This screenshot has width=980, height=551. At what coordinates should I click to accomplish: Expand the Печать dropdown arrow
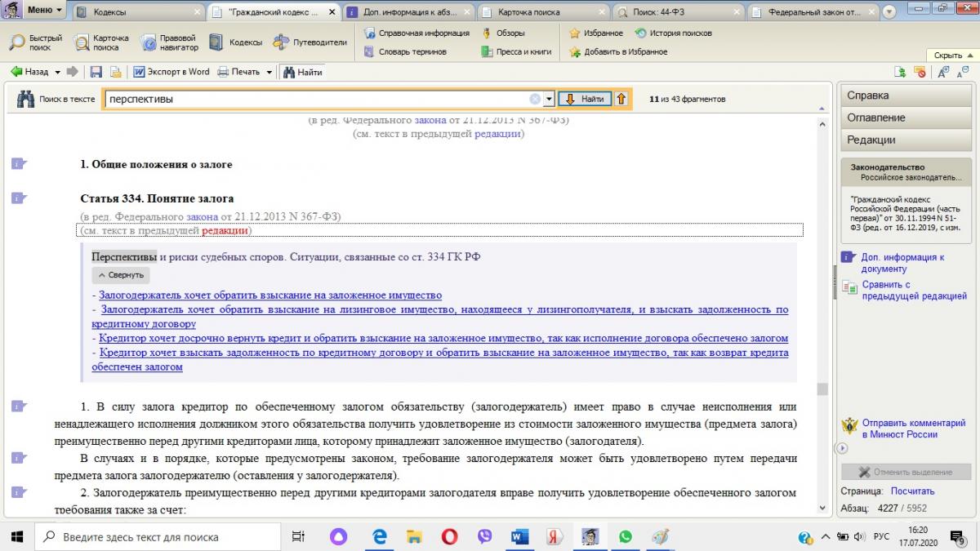click(269, 72)
